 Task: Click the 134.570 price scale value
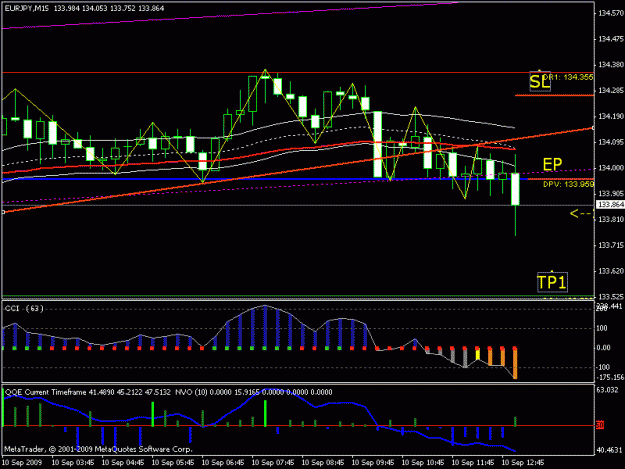[x=611, y=13]
